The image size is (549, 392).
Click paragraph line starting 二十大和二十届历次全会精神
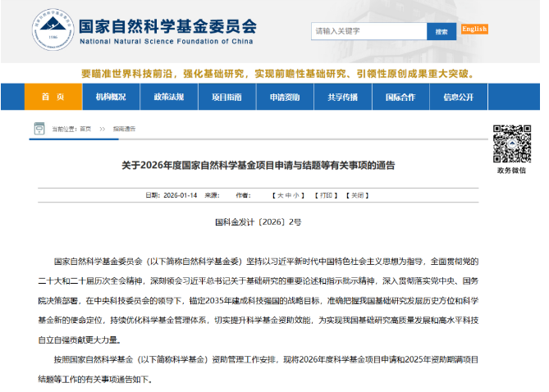[258, 281]
